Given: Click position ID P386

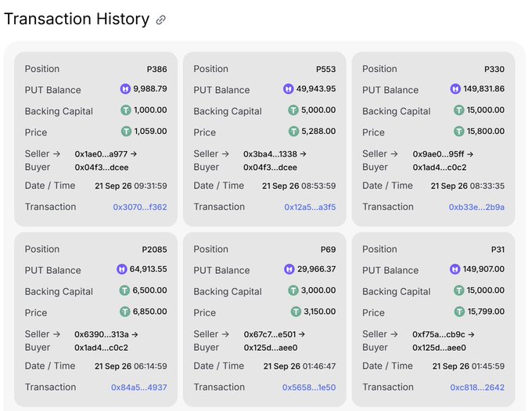Looking at the screenshot, I should pos(156,69).
